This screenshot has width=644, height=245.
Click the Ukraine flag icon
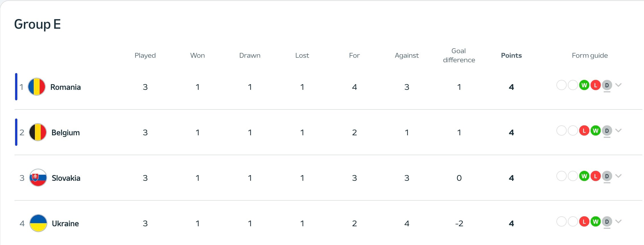[x=38, y=223]
